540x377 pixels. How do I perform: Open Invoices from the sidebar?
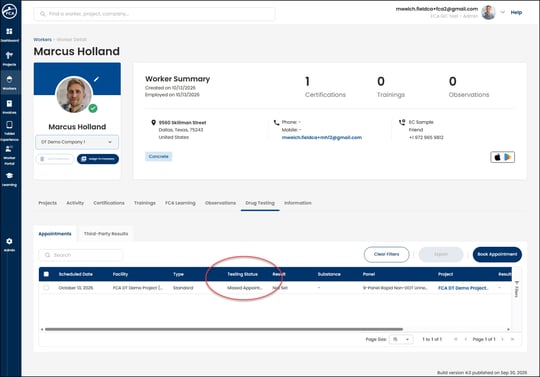coord(9,107)
